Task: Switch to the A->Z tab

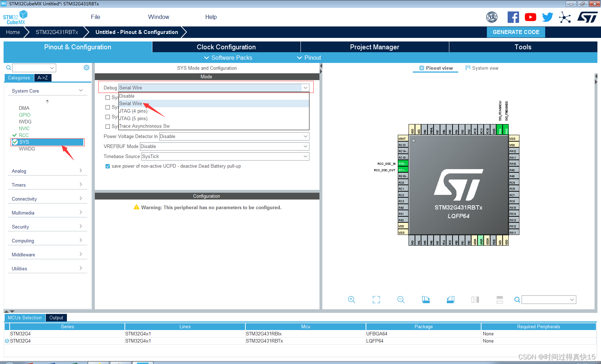Action: (43, 78)
